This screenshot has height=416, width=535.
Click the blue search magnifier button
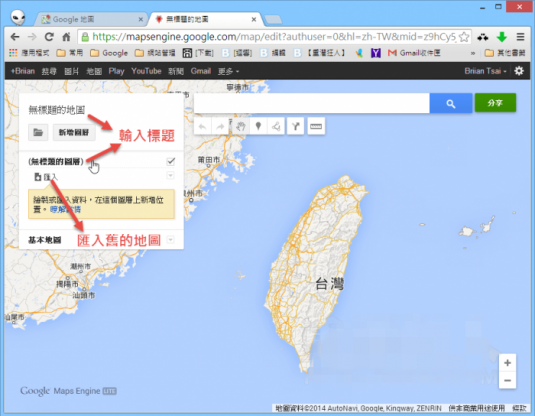451,103
